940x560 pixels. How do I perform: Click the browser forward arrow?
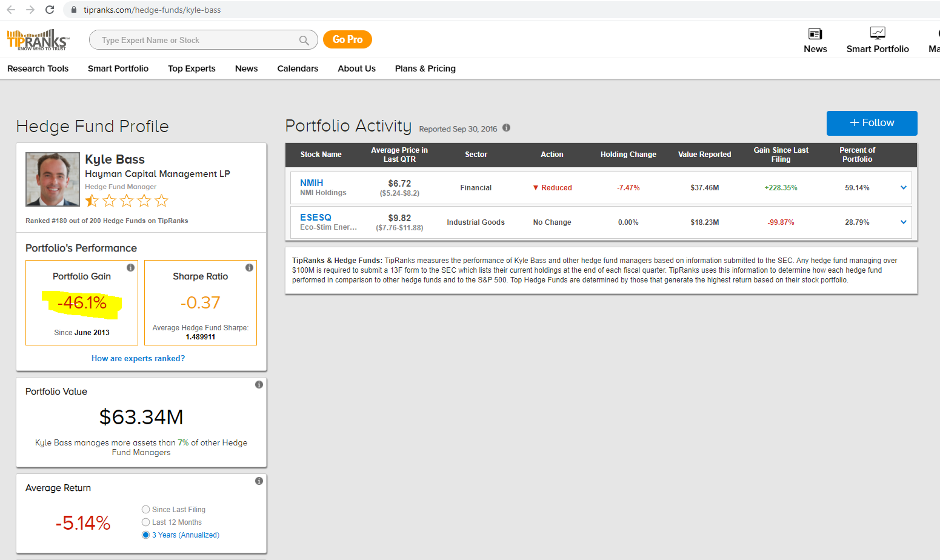coord(30,10)
